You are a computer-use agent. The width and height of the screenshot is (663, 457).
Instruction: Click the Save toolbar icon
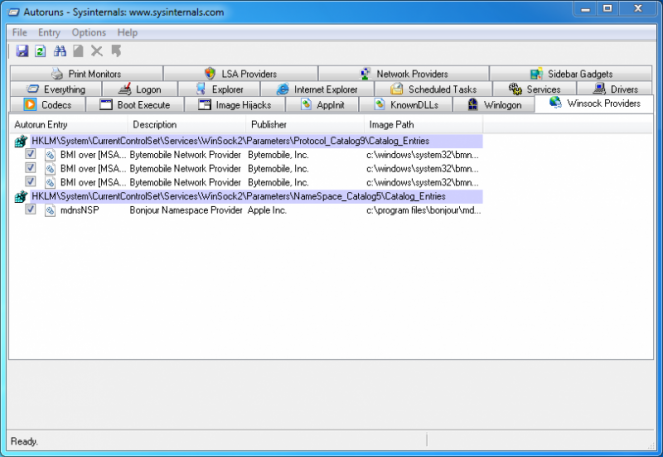click(22, 51)
